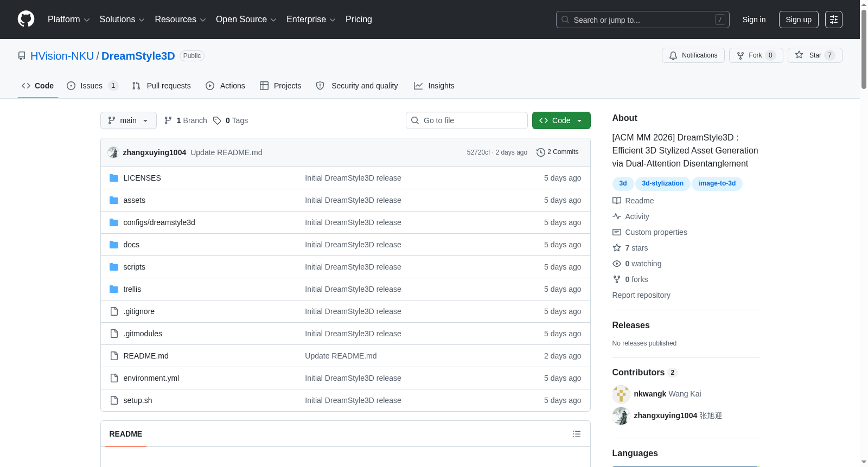Click the image-to-3d topic tag
868x467 pixels.
(717, 184)
